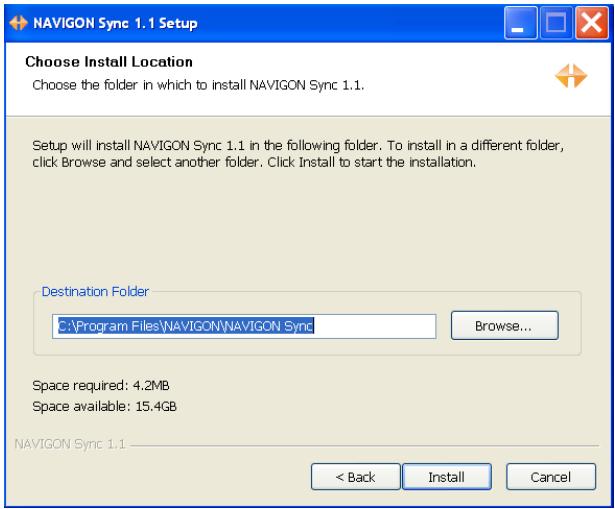Viewport: 615px width, 509px height.
Task: Open the Browse... folder dialog
Action: tap(504, 325)
